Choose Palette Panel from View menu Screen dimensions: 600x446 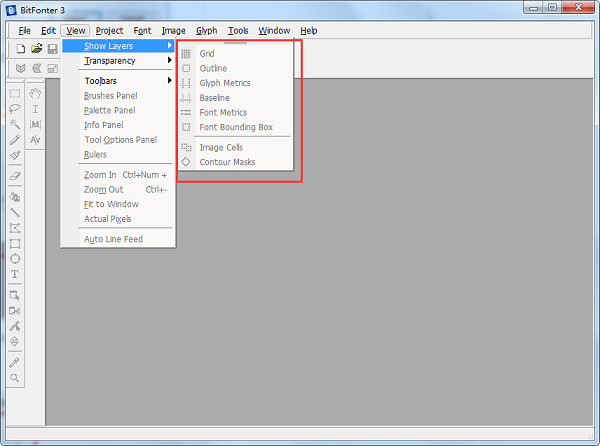coord(118,110)
